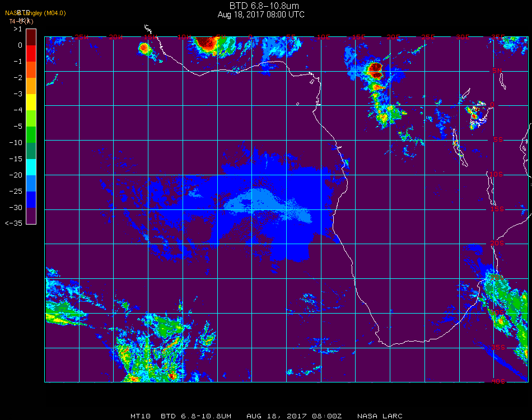Click the '>1' colorbar label
532x420 pixels.
18,29
